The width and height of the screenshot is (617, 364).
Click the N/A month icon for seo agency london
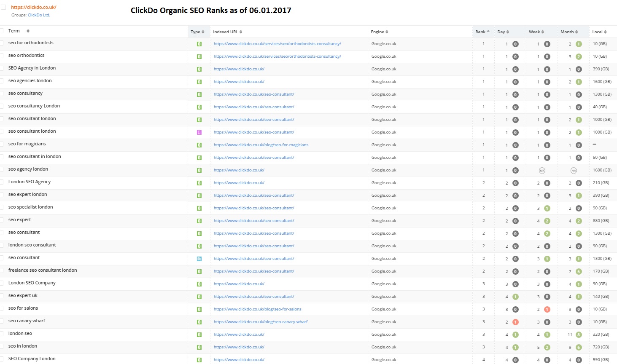tap(574, 170)
